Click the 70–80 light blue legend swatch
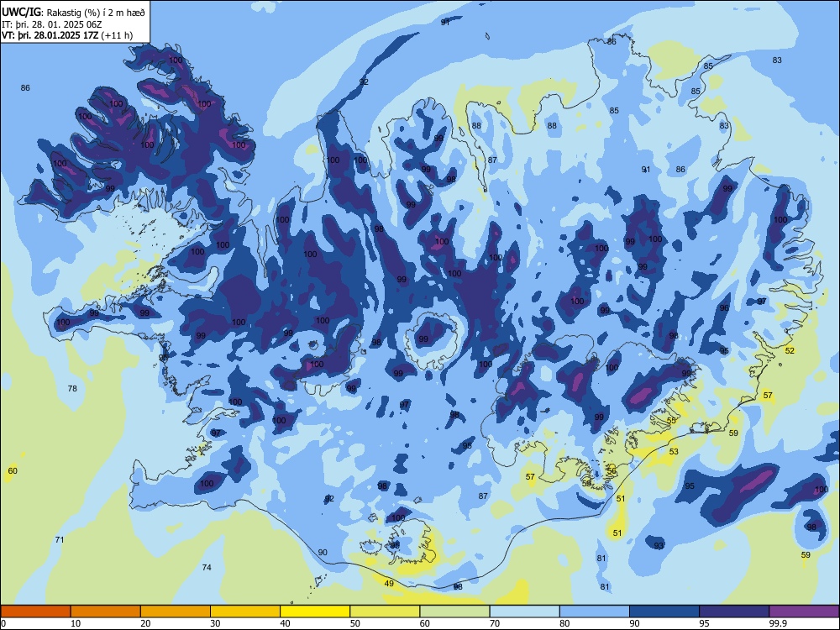 tap(524, 612)
